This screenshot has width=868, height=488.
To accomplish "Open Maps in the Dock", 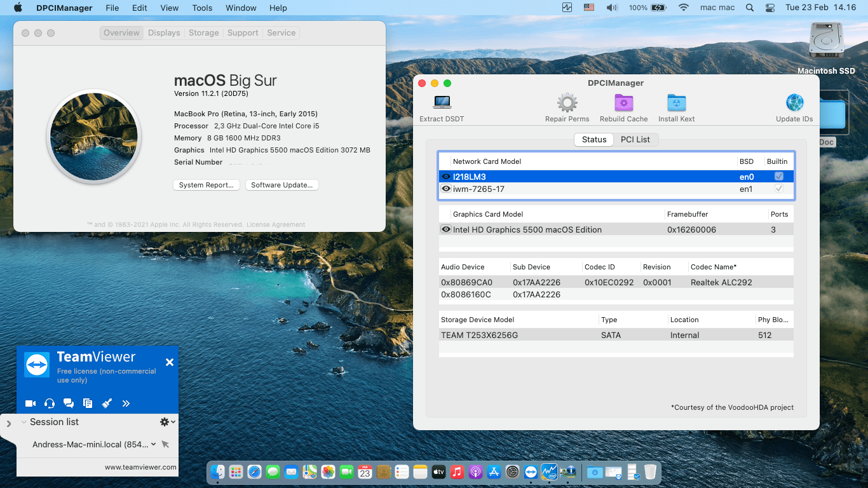I will tap(309, 472).
